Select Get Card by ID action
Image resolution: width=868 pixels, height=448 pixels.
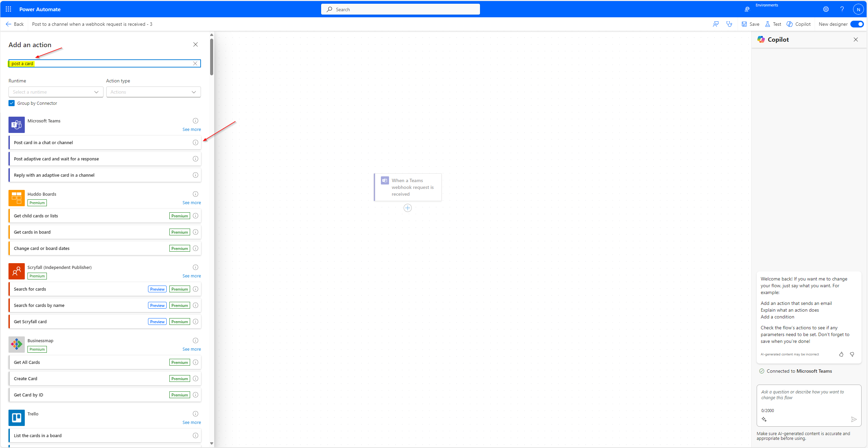tap(105, 395)
